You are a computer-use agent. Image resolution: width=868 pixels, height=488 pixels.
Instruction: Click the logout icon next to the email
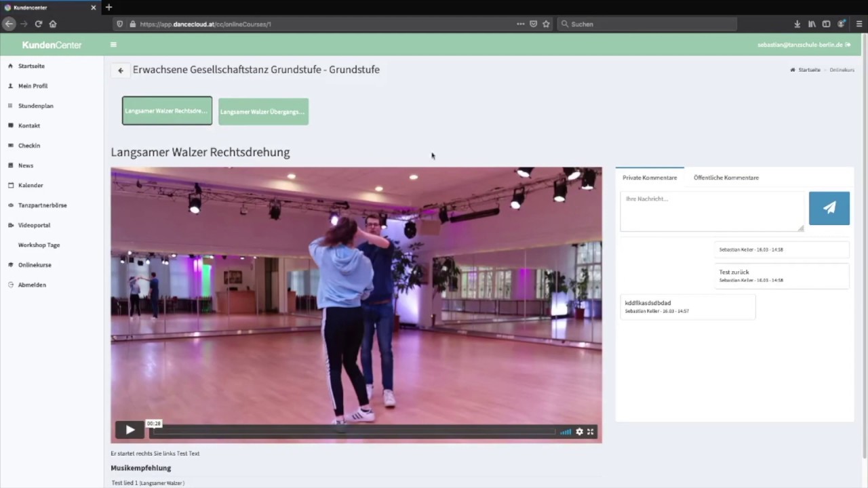click(848, 45)
